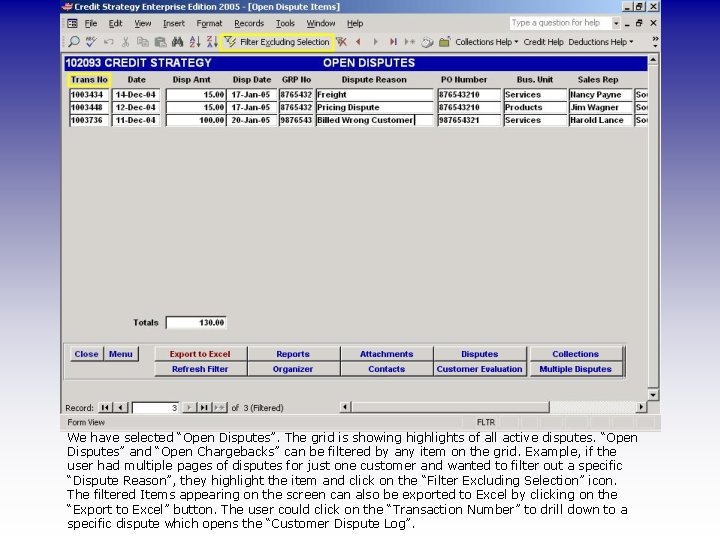The image size is (720, 540).
Task: Go to last record in the navigation bar
Action: click(204, 408)
